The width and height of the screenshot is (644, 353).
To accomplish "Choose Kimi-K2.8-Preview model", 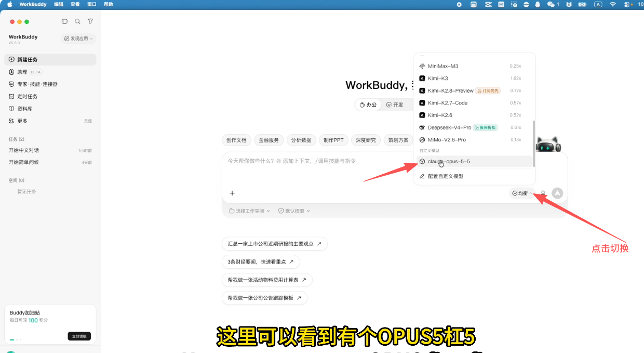I will 475,90.
